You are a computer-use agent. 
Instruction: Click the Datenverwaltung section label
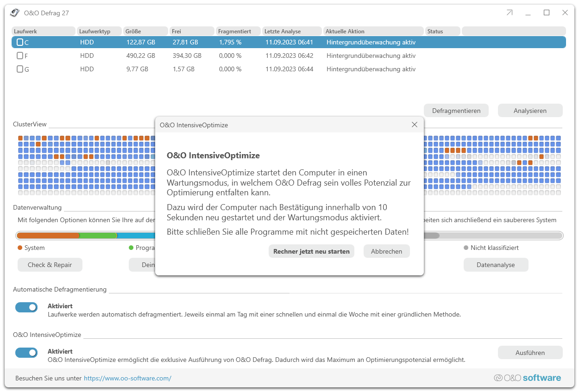point(37,208)
